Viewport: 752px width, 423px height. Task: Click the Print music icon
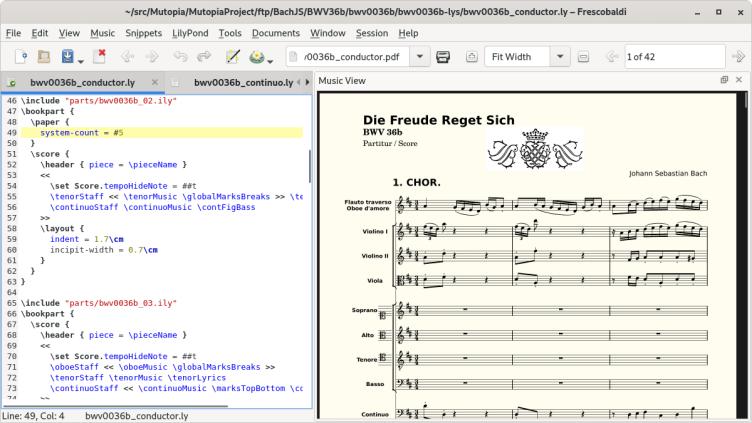[x=443, y=57]
